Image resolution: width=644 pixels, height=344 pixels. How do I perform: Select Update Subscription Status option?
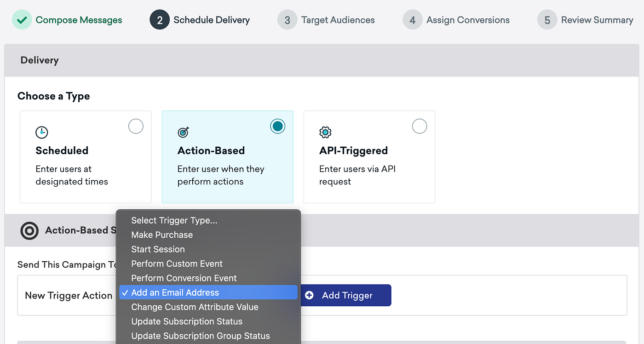point(187,321)
